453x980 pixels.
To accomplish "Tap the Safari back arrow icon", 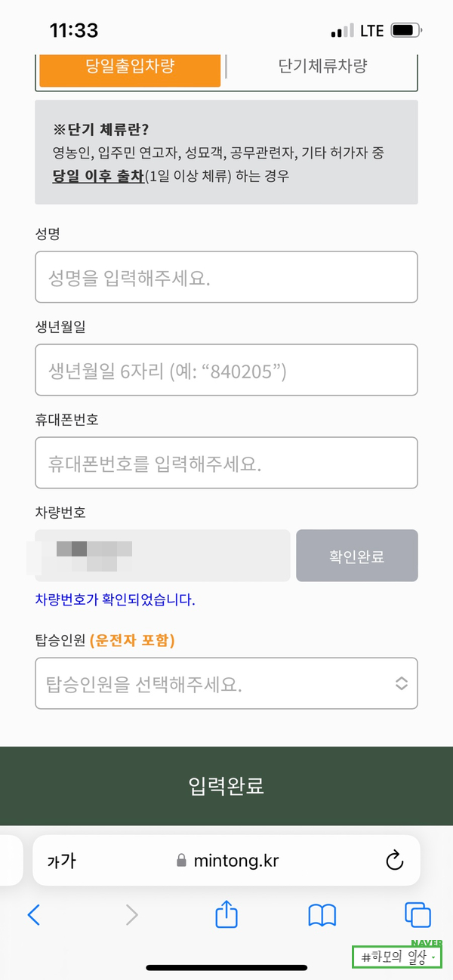I will point(34,915).
